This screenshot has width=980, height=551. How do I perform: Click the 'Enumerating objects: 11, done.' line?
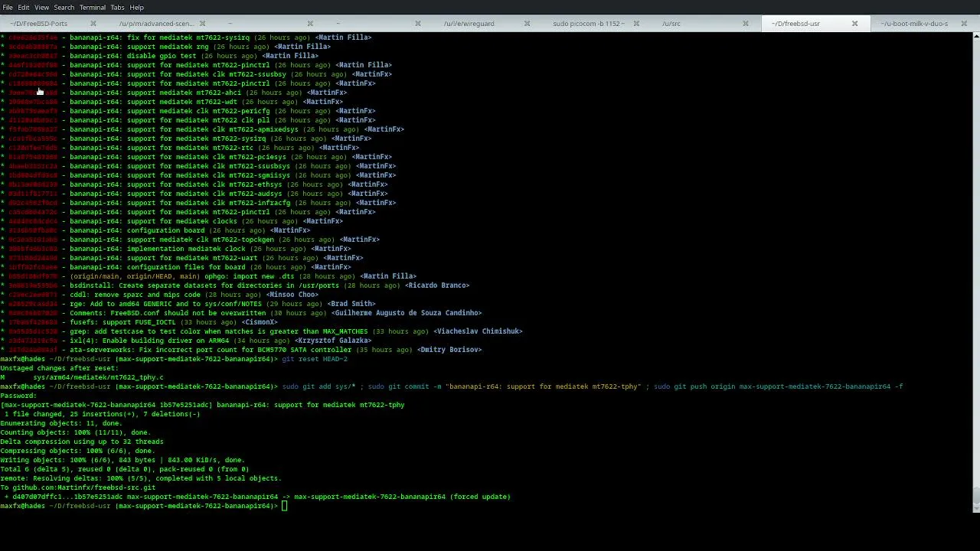pos(61,423)
